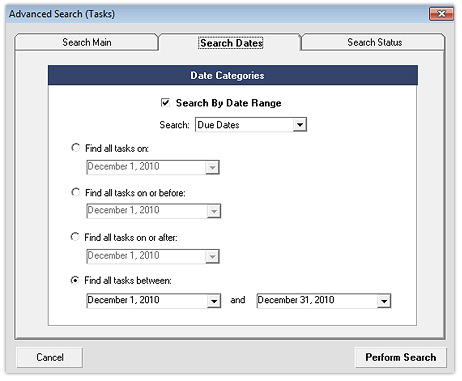This screenshot has height=381, width=462.
Task: Expand date picker under 'on or after'
Action: coord(212,256)
